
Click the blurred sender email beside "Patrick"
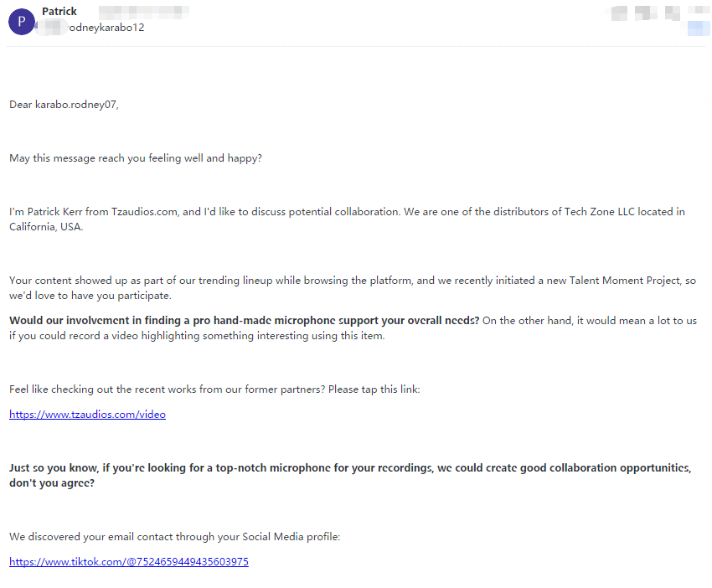pos(142,12)
